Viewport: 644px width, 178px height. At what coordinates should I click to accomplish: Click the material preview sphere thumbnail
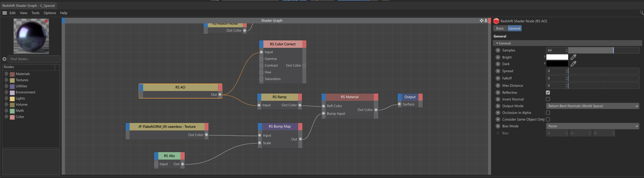(31, 36)
